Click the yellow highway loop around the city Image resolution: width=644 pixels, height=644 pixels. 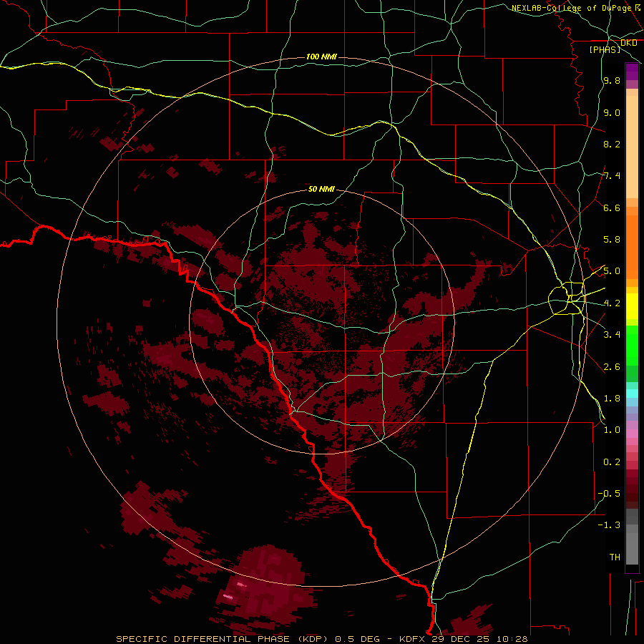click(567, 298)
